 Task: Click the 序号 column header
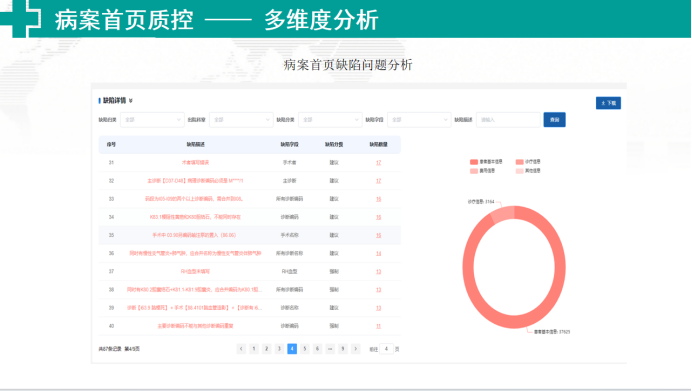(111, 145)
